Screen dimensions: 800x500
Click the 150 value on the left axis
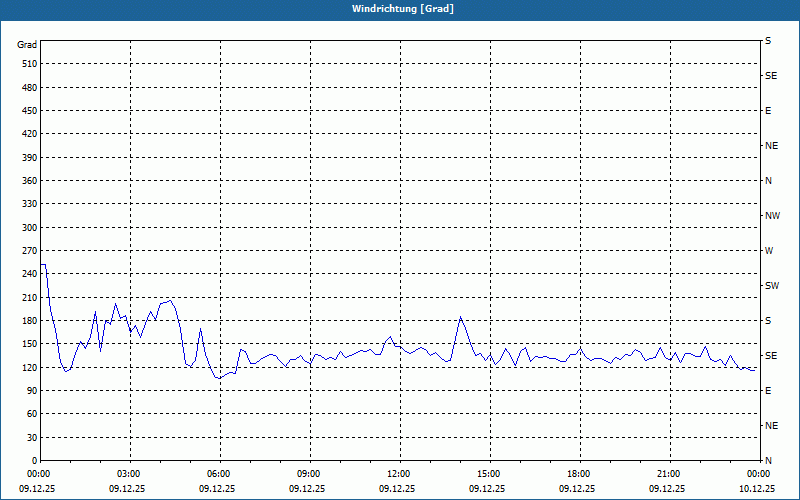coord(30,344)
